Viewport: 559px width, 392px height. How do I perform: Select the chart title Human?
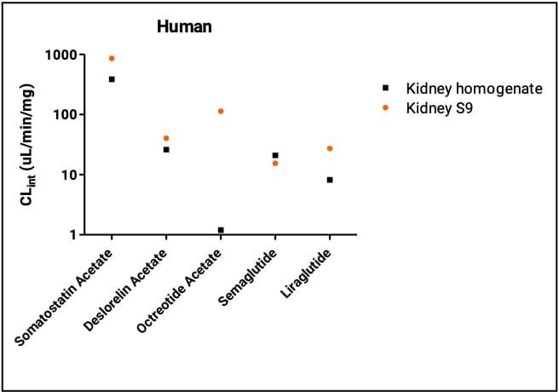pyautogui.click(x=184, y=26)
